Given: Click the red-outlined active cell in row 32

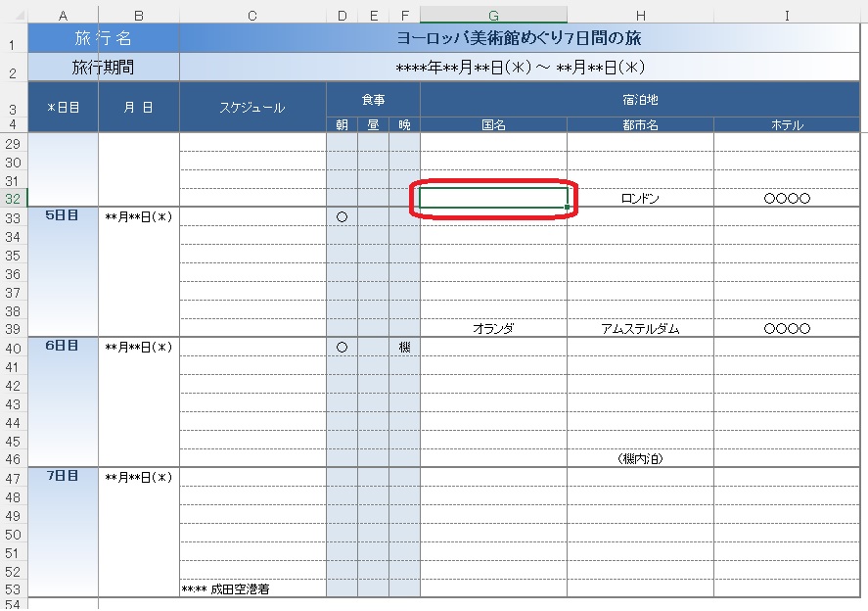Looking at the screenshot, I should click(493, 199).
